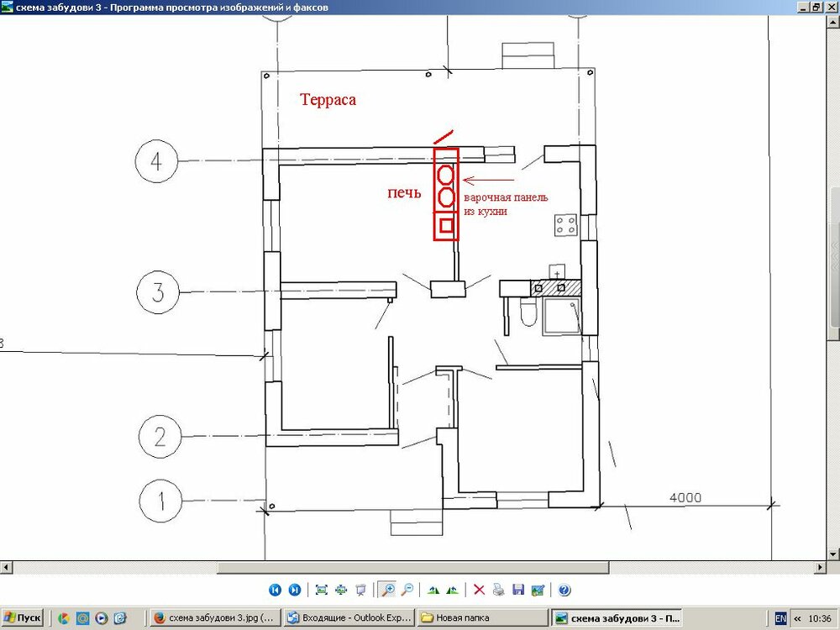
Task: Open the image for editing
Action: click(x=538, y=590)
